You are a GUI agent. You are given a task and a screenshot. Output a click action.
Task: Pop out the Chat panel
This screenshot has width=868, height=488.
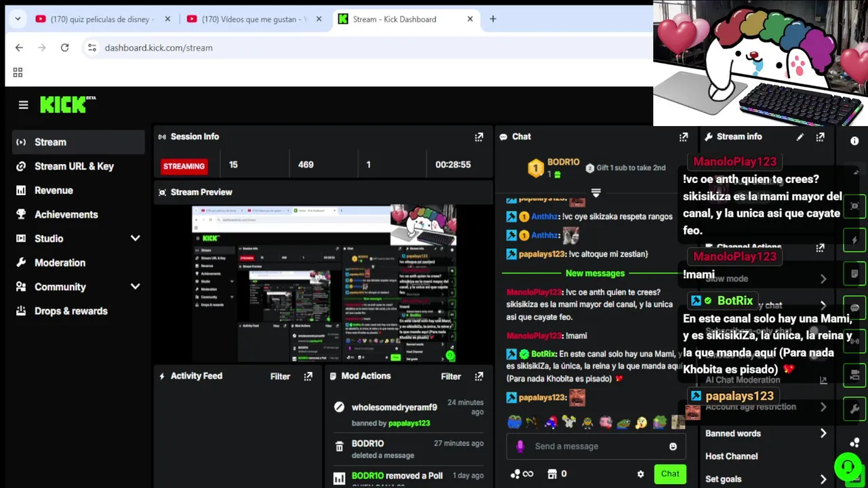point(684,137)
